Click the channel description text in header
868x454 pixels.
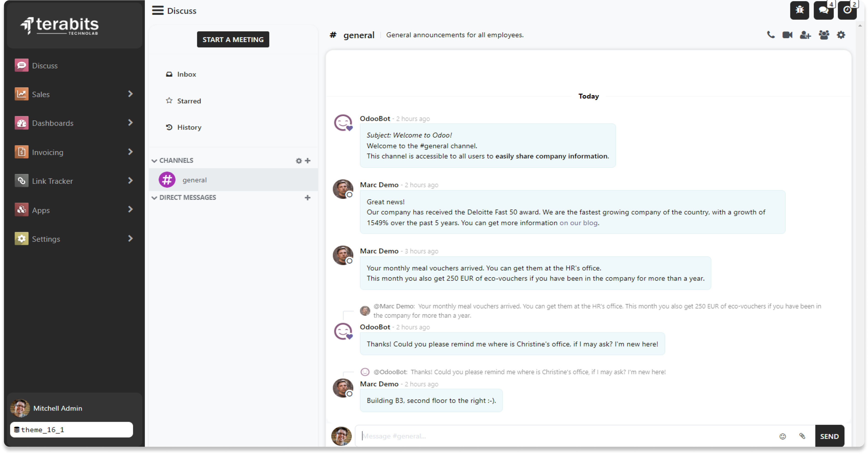pos(455,35)
